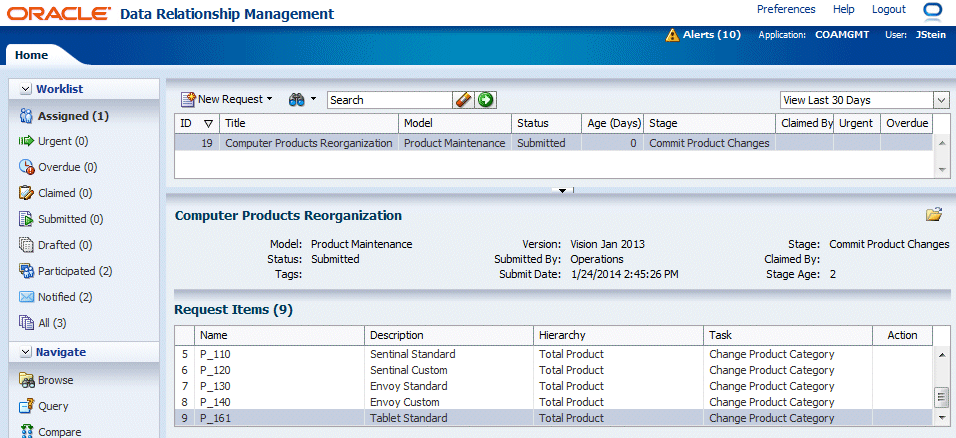The width and height of the screenshot is (956, 438).
Task: Open the View Last 30 Days dropdown
Action: 864,100
